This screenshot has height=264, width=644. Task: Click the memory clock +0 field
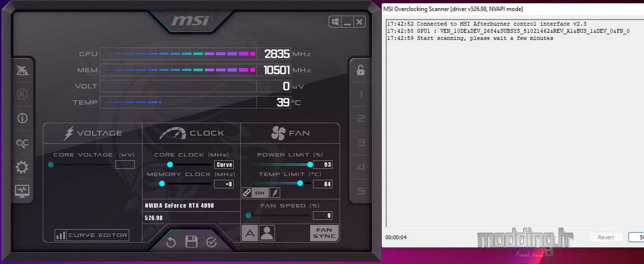point(224,184)
